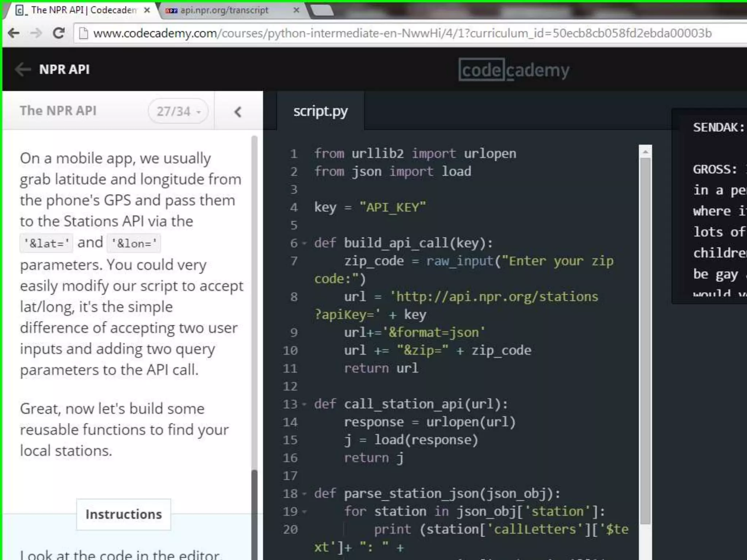Click 'GROSS:' in output panel
The width and height of the screenshot is (747, 560).
[715, 169]
